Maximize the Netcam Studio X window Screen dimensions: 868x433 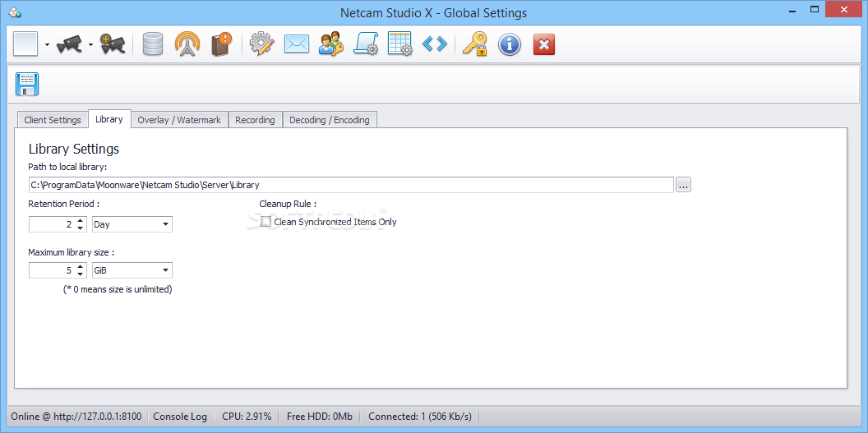[814, 9]
